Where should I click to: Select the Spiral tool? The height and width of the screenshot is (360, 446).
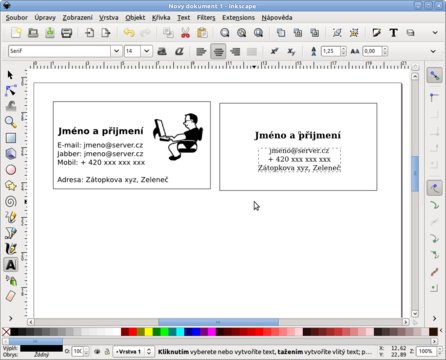11,201
